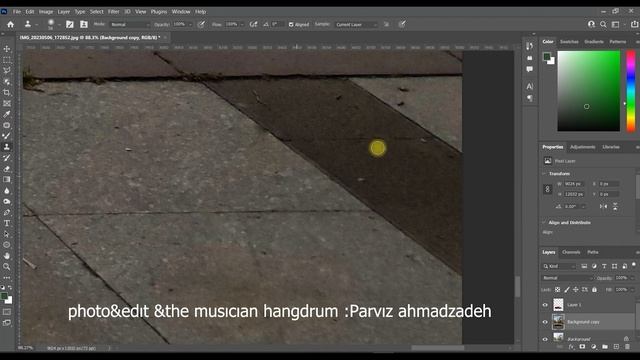This screenshot has width=640, height=360.
Task: Flip horizontal in Properties Transform
Action: [603, 207]
